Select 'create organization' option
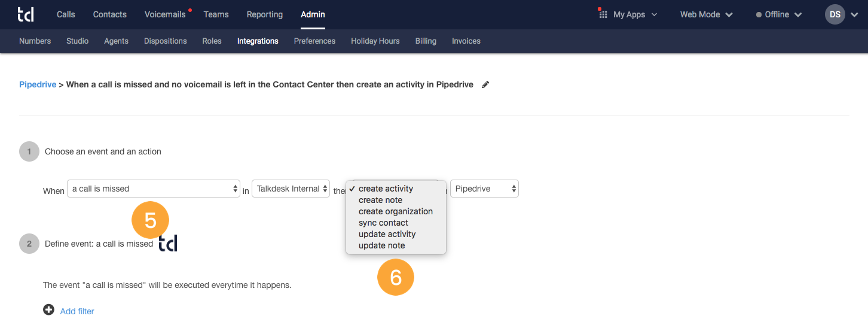The width and height of the screenshot is (868, 334). pyautogui.click(x=396, y=211)
